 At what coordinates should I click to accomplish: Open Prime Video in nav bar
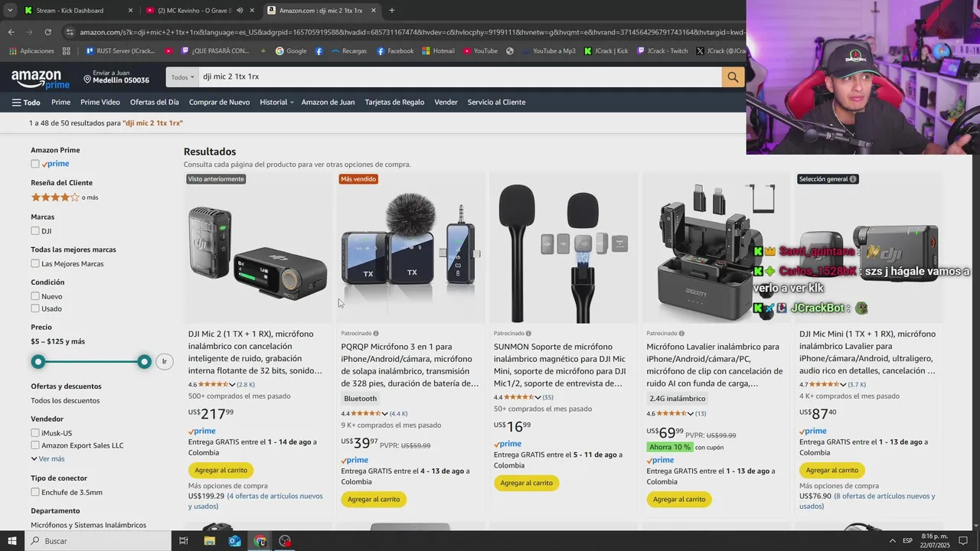(x=100, y=103)
